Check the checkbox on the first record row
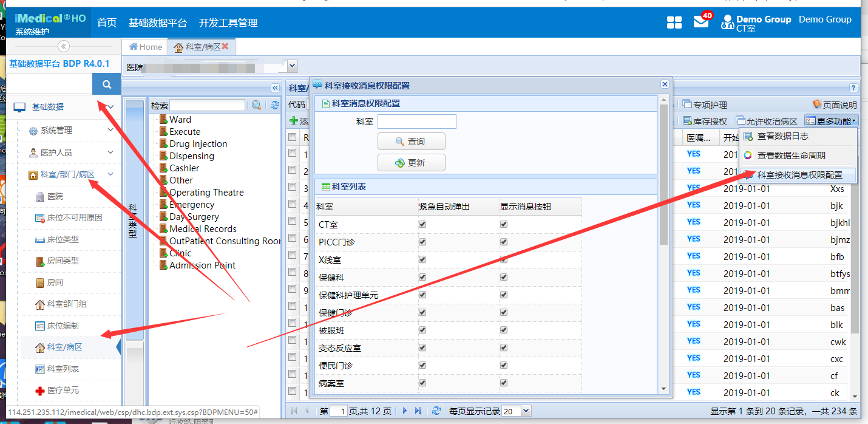Image resolution: width=868 pixels, height=424 pixels. point(293,154)
